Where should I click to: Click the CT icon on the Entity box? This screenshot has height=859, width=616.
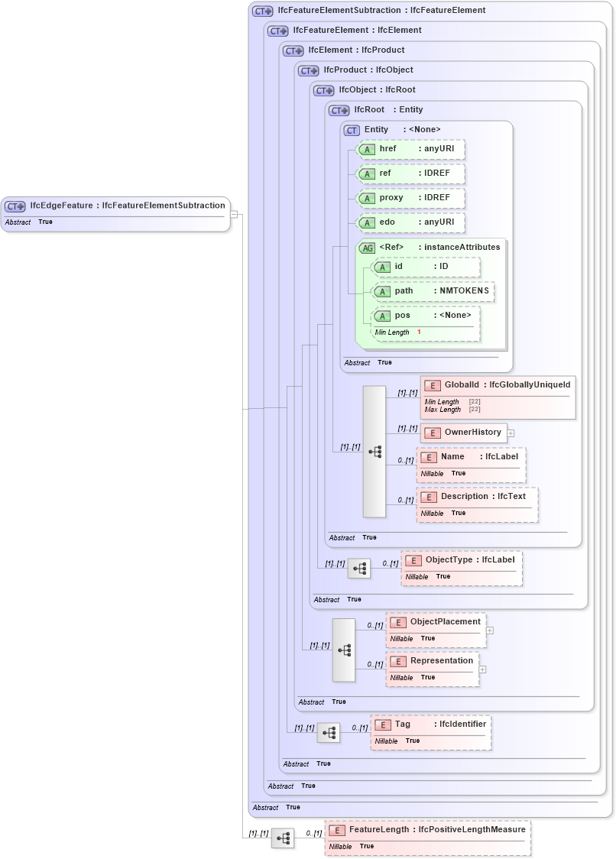click(352, 130)
